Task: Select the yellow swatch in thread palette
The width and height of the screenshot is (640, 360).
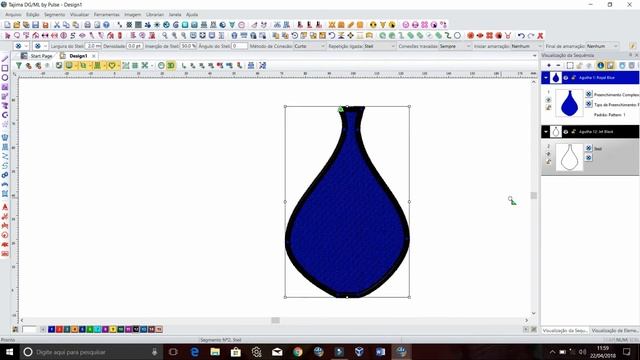Action: point(113,329)
